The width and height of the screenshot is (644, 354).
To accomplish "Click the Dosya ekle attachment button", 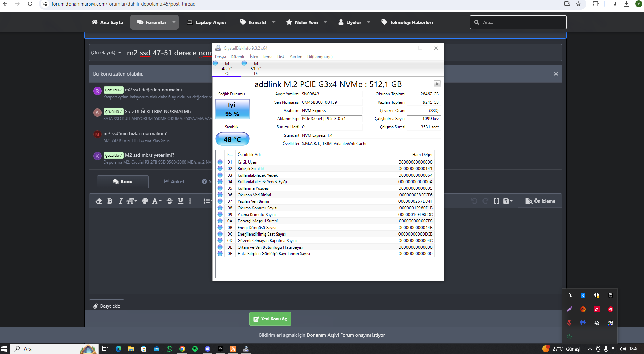I will tap(107, 306).
